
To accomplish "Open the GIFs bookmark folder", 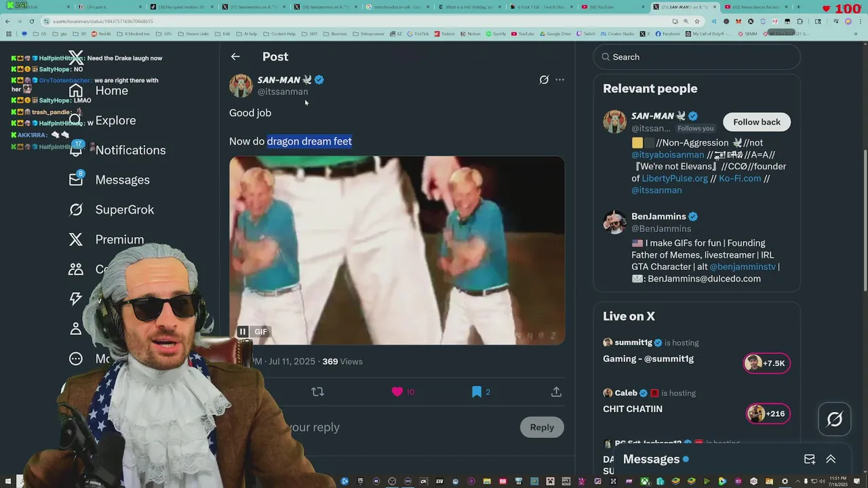I will point(163,34).
